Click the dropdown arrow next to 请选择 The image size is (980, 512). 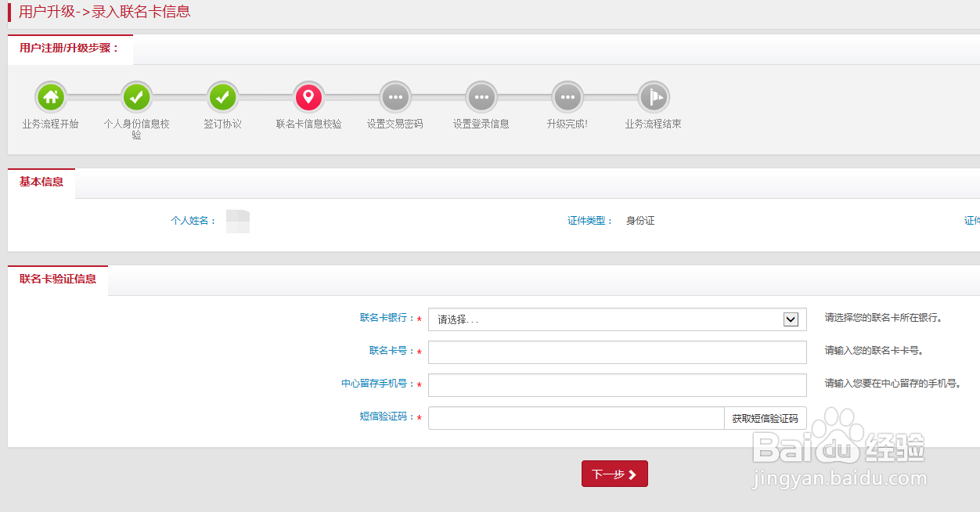[x=790, y=319]
